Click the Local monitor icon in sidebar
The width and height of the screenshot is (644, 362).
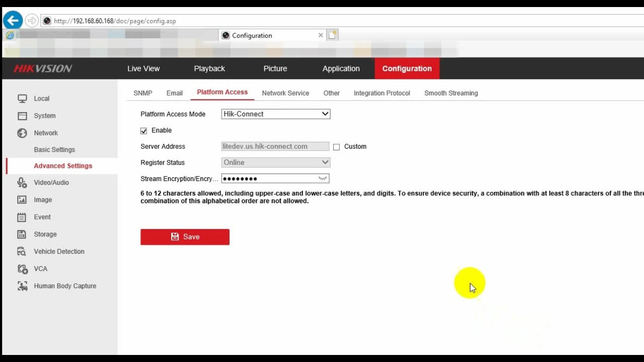(x=22, y=99)
